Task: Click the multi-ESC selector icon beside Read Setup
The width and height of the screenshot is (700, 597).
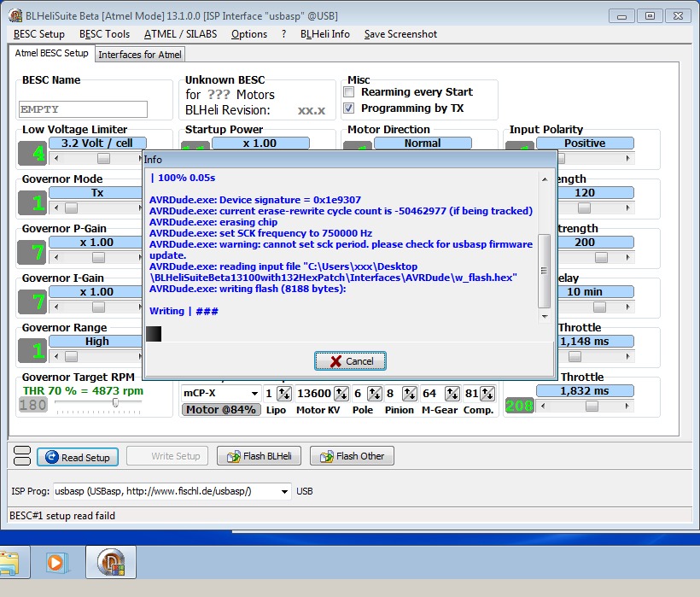Action: tap(22, 456)
